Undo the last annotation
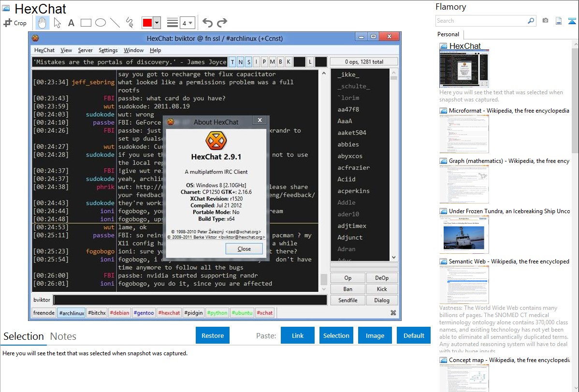 207,23
